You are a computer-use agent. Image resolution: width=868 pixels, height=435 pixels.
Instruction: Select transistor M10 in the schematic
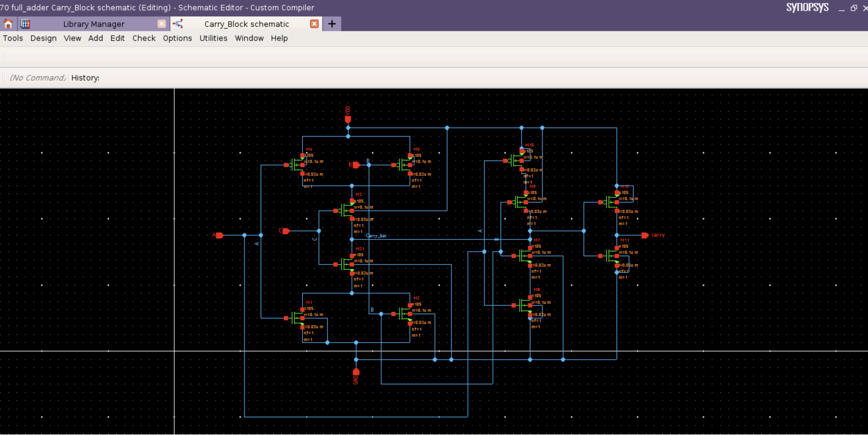[515, 160]
